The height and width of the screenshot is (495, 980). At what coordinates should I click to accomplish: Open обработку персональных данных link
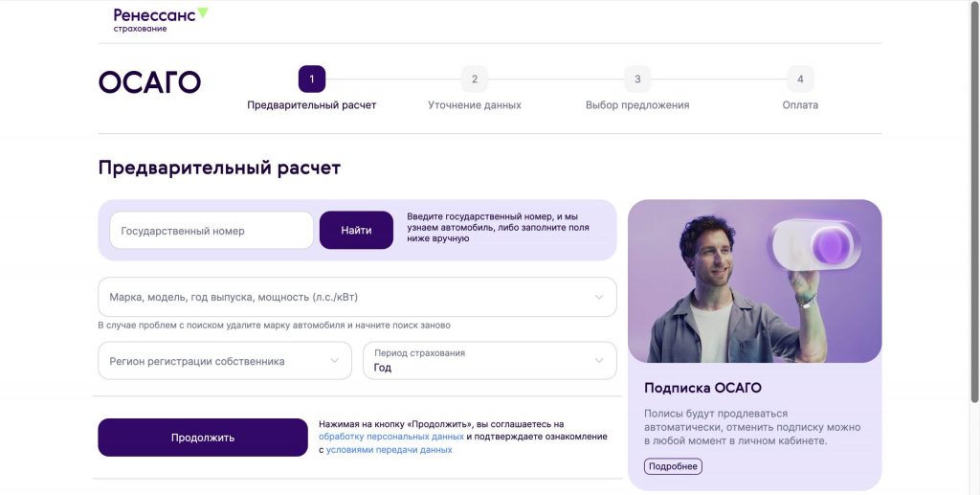[391, 437]
